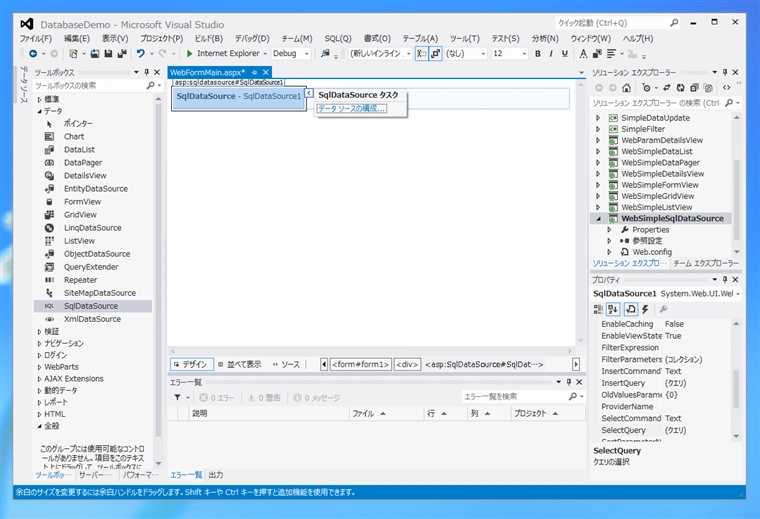Click the Toolbox search magnifier icon
760x519 pixels.
pyautogui.click(x=150, y=85)
